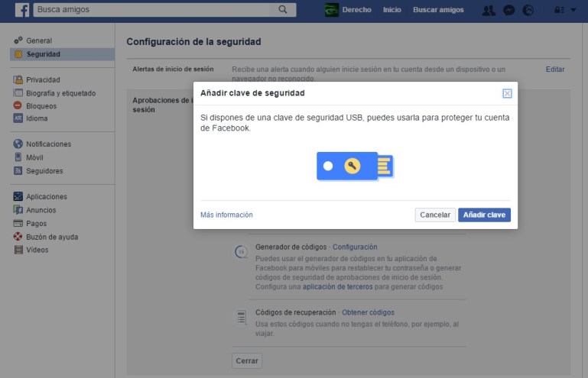Open the notifications globe icon
The width and height of the screenshot is (588, 378).
[x=528, y=10]
